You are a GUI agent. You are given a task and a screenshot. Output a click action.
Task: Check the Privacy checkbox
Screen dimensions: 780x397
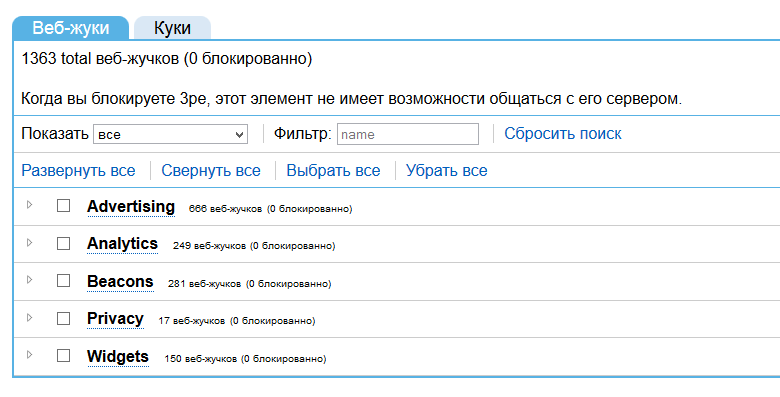click(x=63, y=318)
